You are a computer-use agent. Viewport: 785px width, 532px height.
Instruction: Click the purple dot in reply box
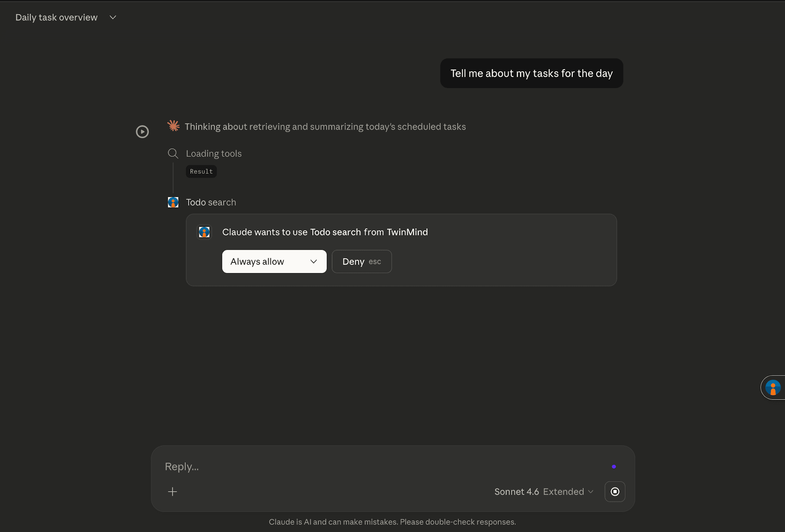(x=614, y=466)
